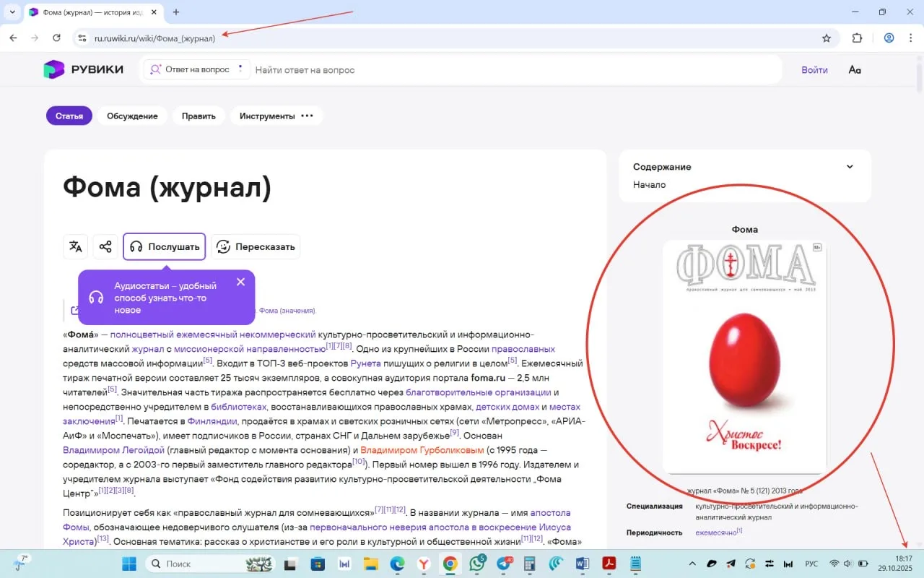Viewport: 924px width, 578px height.
Task: Close the Аудиостатьи purple tooltip
Action: click(241, 282)
